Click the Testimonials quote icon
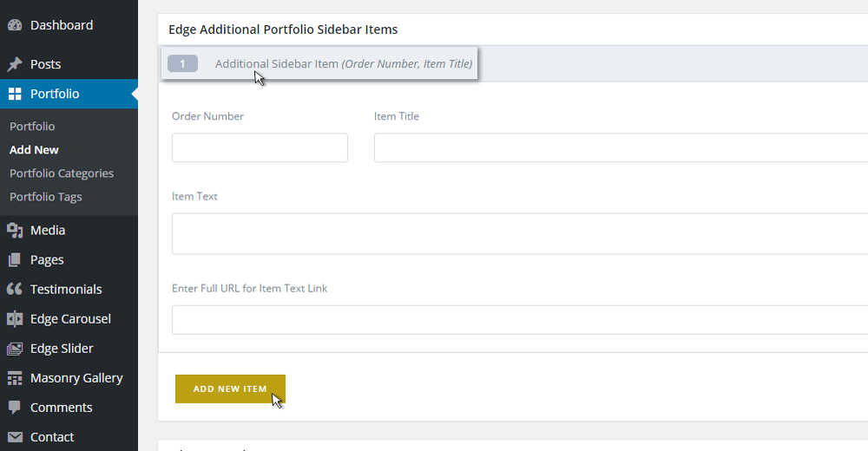 click(15, 289)
